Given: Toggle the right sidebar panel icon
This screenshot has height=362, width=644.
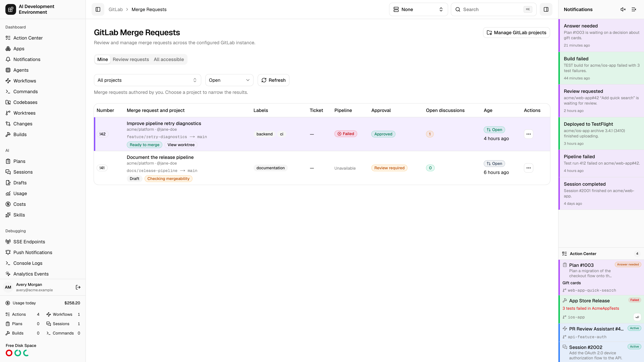Looking at the screenshot, I should coord(546,9).
